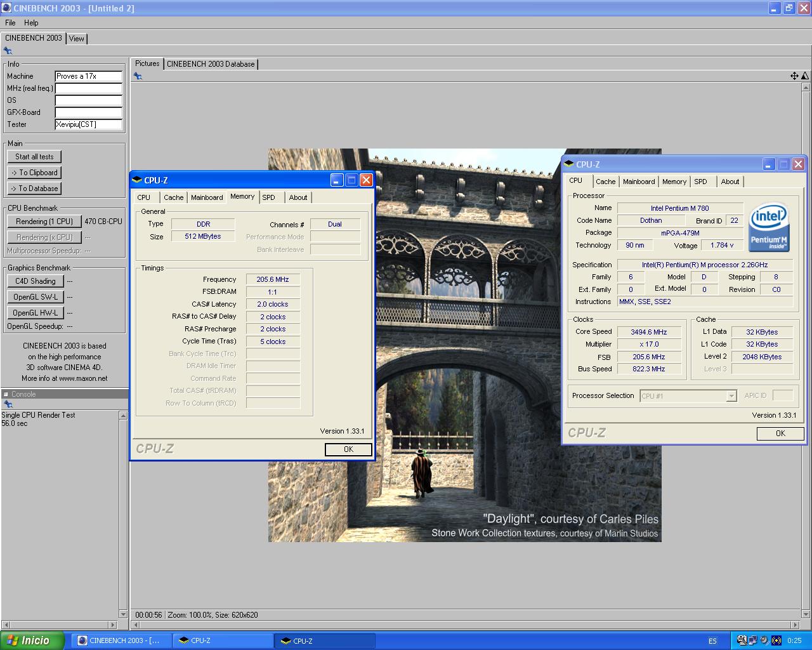Switch to the CINEBENCH 2003 Database tab
Viewport: 812px width, 650px height.
211,64
